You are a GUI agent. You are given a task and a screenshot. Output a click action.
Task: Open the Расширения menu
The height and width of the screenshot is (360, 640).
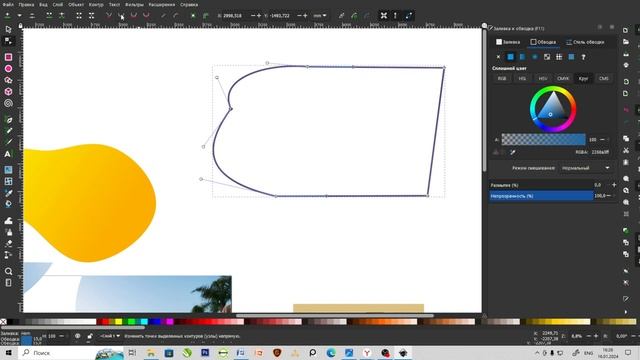coord(162,4)
